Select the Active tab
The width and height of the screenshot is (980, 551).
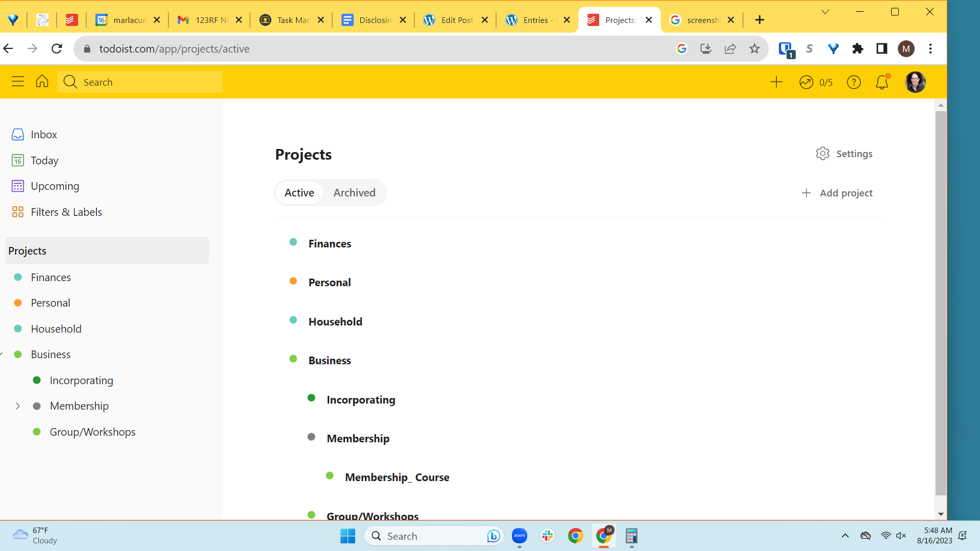(x=299, y=193)
